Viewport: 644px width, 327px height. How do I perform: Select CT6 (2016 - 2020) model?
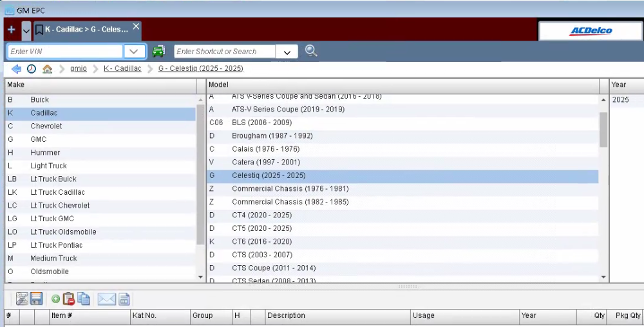[402, 241]
